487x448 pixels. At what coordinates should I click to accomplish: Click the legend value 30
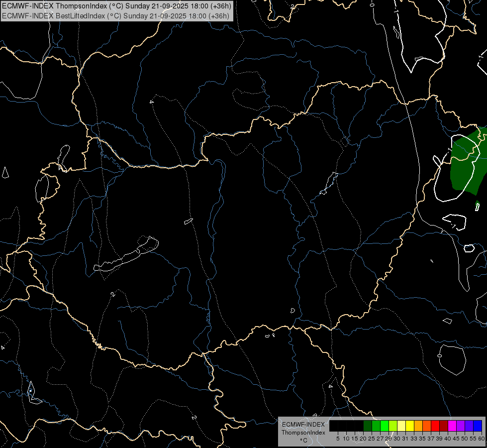coord(397,439)
